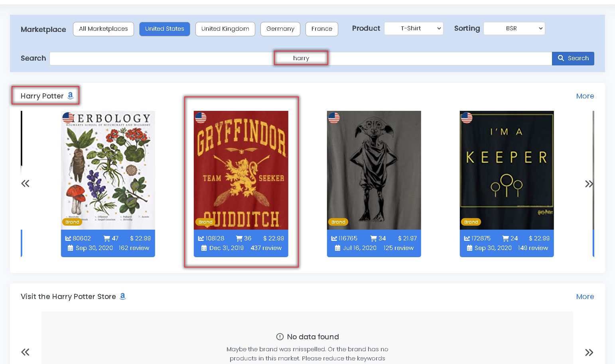Screen dimensions: 615x364
Task: Click BSR chart icon beside 116765
Action: click(x=334, y=238)
